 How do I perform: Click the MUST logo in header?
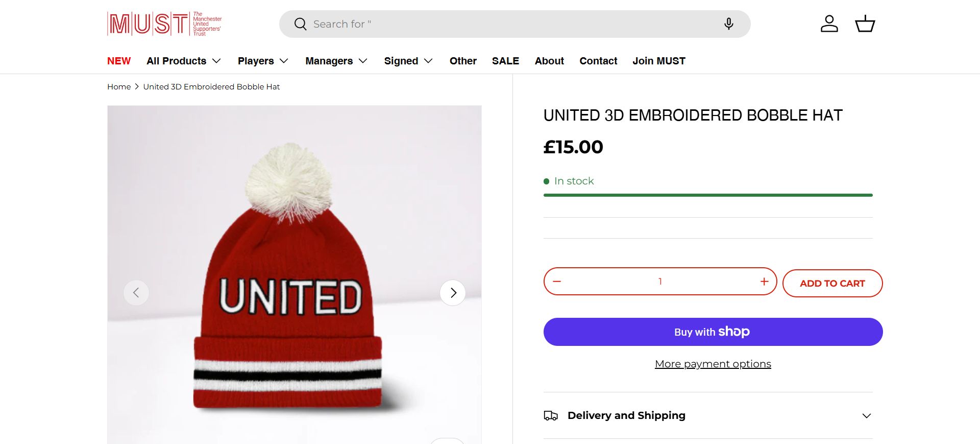click(x=164, y=24)
